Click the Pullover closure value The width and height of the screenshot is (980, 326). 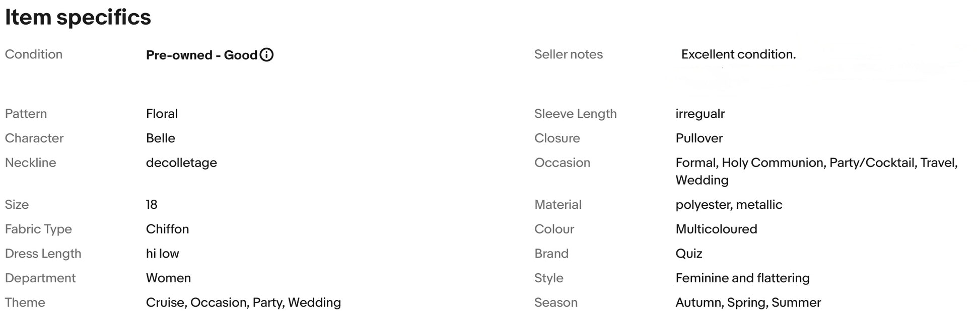click(699, 138)
